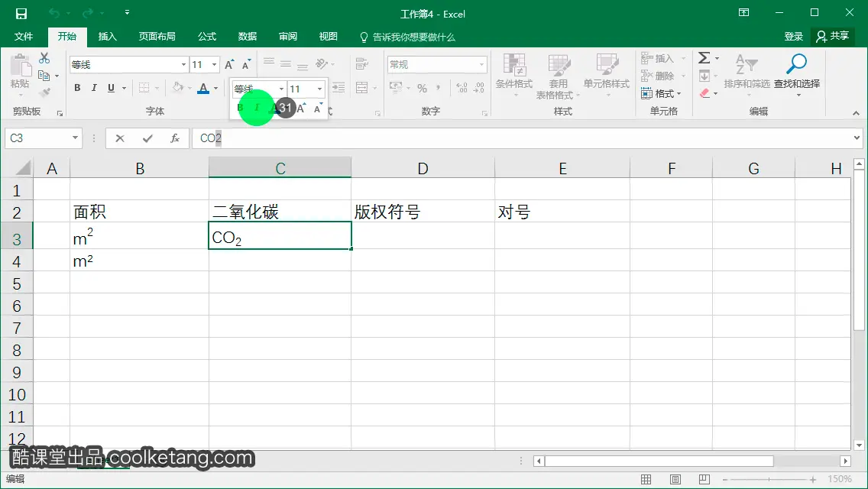This screenshot has width=868, height=489.
Task: Click the Page Layout view icon in status bar
Action: tap(675, 479)
